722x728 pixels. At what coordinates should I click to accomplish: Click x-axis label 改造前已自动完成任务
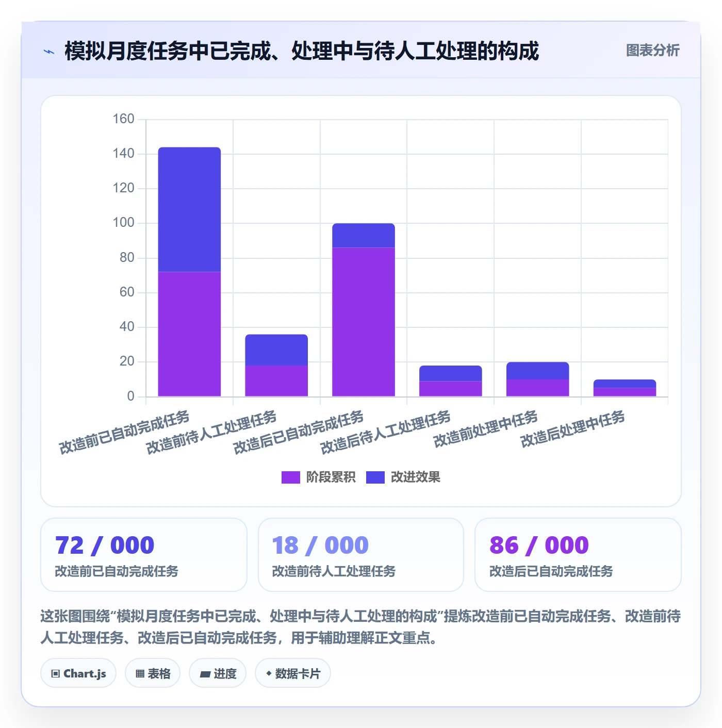pyautogui.click(x=124, y=433)
